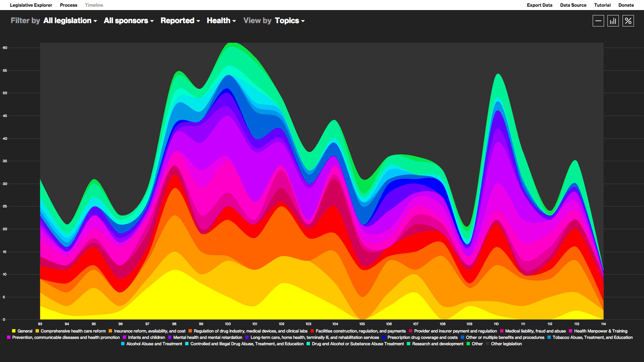Click the Export Data link

539,5
